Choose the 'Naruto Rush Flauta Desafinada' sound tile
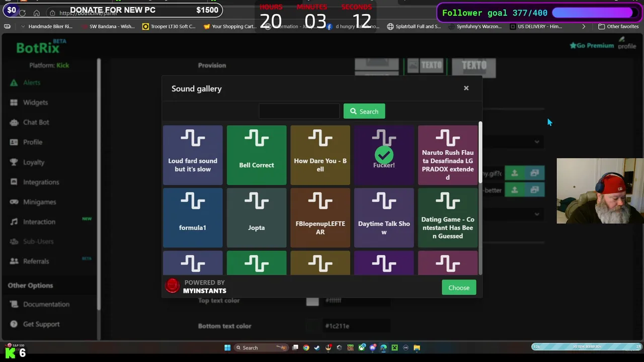644x362 pixels. pyautogui.click(x=448, y=155)
